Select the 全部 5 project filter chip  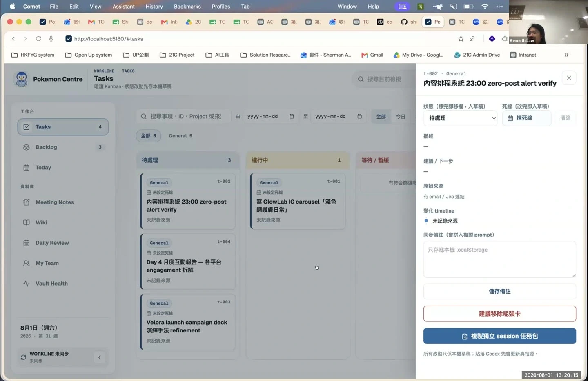click(x=149, y=136)
